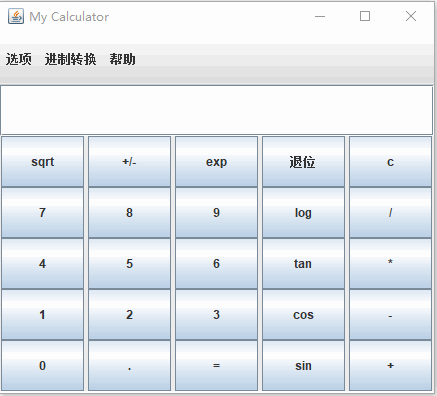
Task: Open the 帮助 menu
Action: click(122, 59)
